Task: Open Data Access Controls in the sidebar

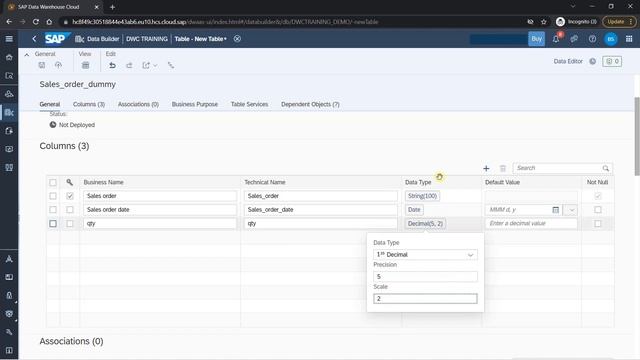Action: pos(9,131)
